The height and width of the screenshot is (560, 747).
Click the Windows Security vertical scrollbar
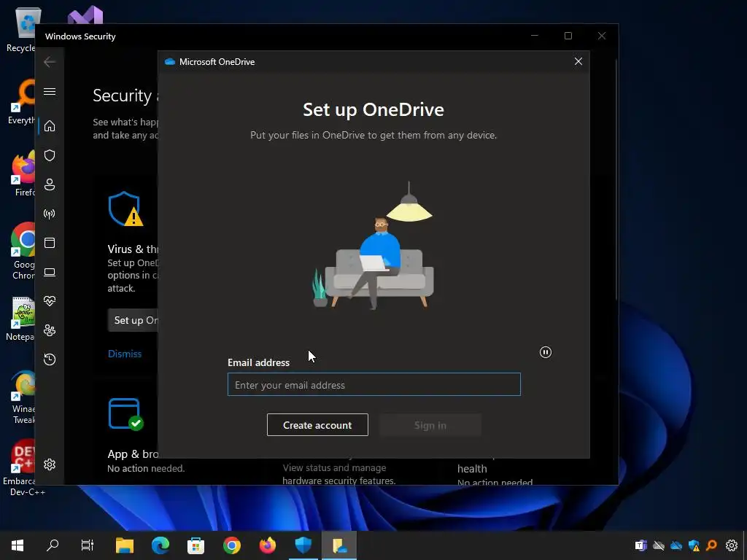click(616, 179)
